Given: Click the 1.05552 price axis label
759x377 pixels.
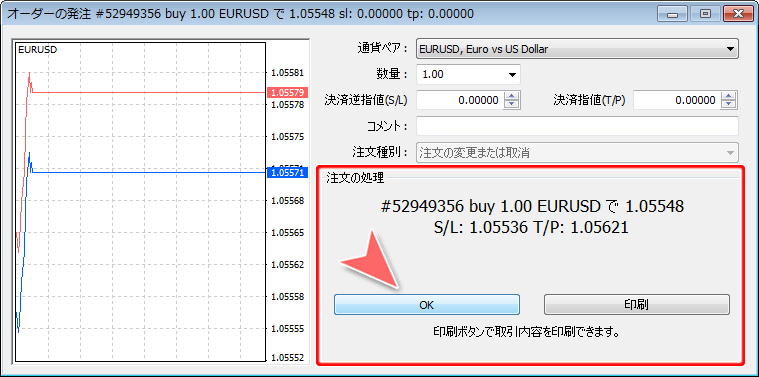Looking at the screenshot, I should (x=288, y=358).
